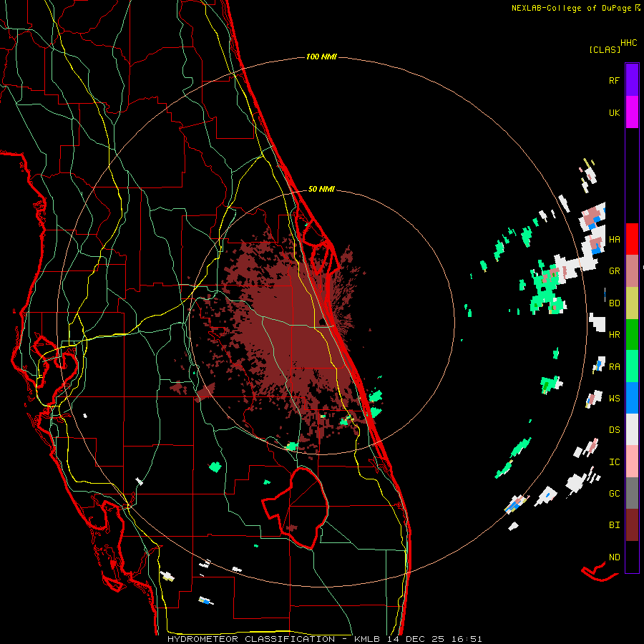Viewport: 644px width, 644px height.
Task: Click the magenta UK legend swatch
Action: (632, 112)
